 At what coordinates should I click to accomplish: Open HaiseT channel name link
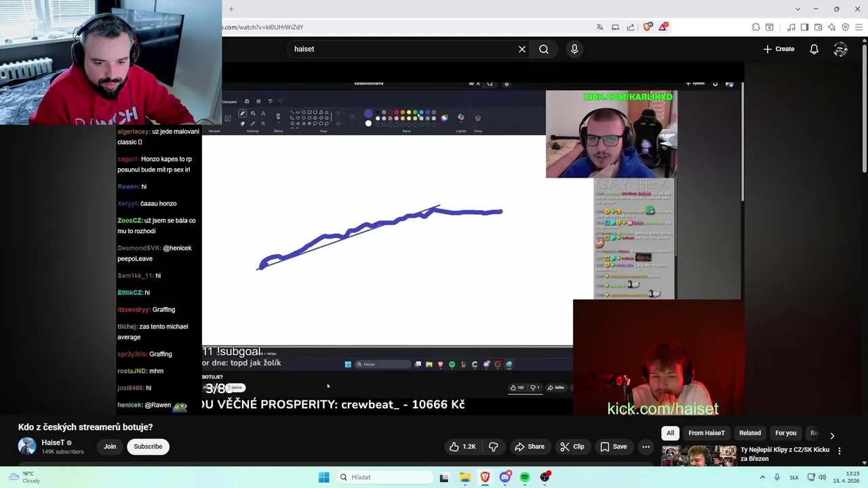pos(53,443)
